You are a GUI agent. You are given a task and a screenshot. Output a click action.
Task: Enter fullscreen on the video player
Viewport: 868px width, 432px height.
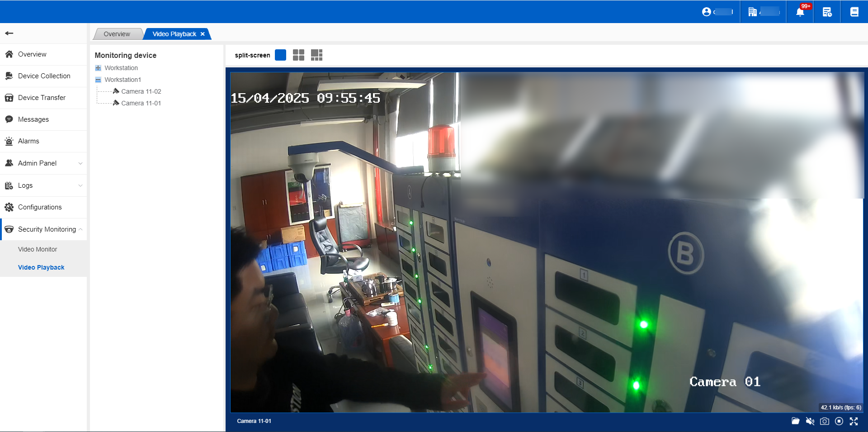click(x=854, y=421)
